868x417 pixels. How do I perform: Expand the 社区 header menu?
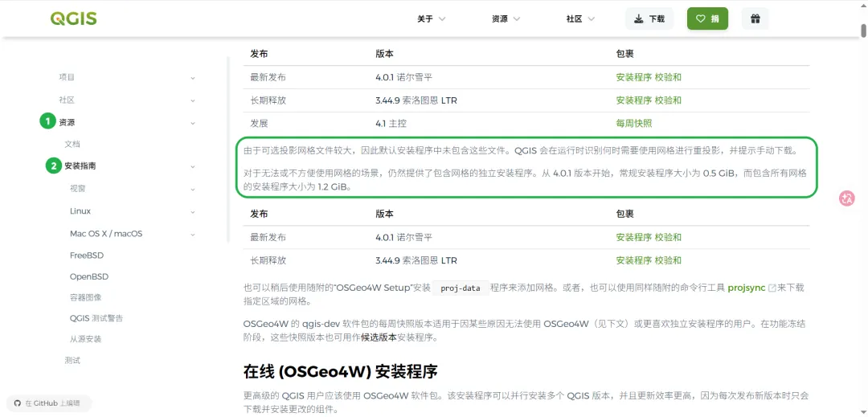pyautogui.click(x=580, y=18)
